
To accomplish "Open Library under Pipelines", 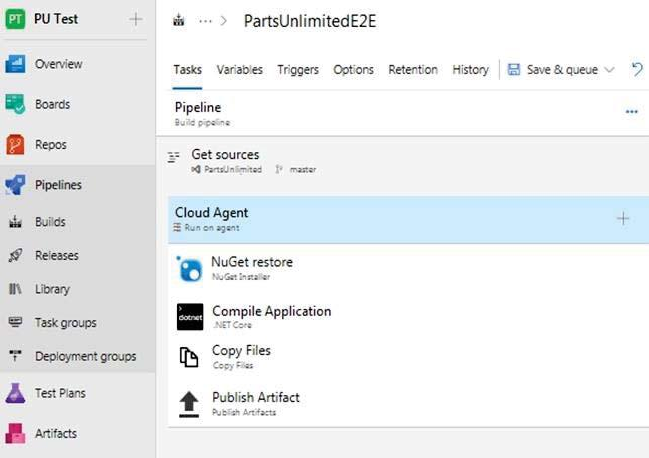I will coord(53,289).
